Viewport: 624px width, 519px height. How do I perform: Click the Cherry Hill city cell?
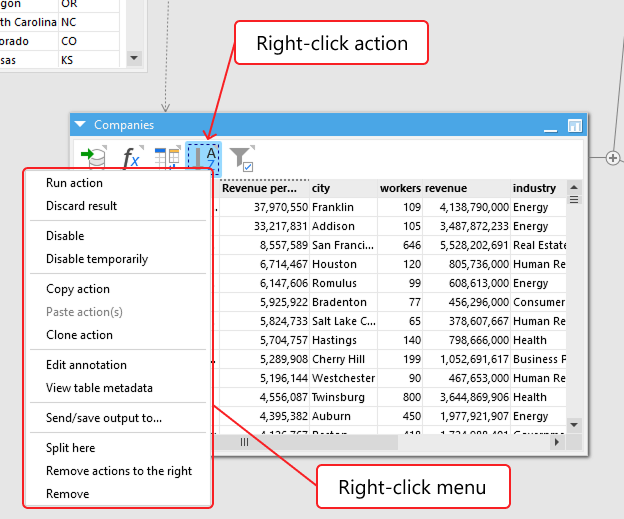343,359
